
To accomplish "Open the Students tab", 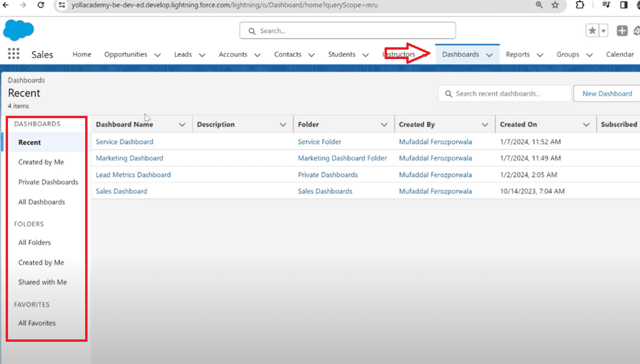I will tap(342, 54).
